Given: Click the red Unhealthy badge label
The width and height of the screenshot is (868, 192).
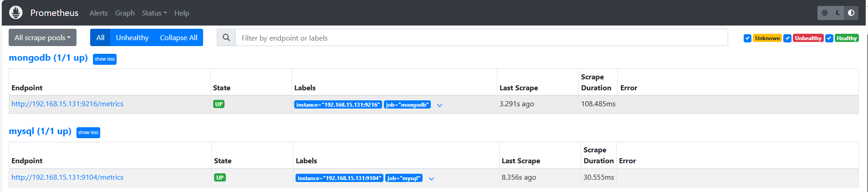Looking at the screenshot, I should coord(808,38).
